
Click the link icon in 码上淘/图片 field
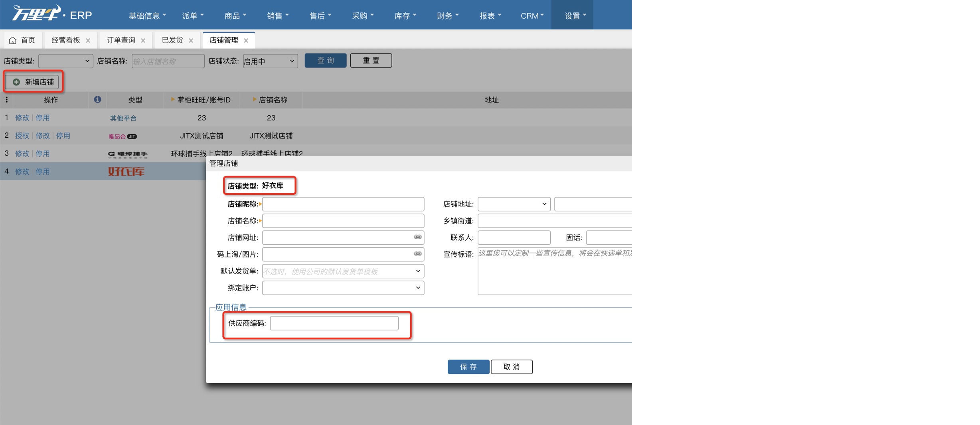pyautogui.click(x=418, y=254)
